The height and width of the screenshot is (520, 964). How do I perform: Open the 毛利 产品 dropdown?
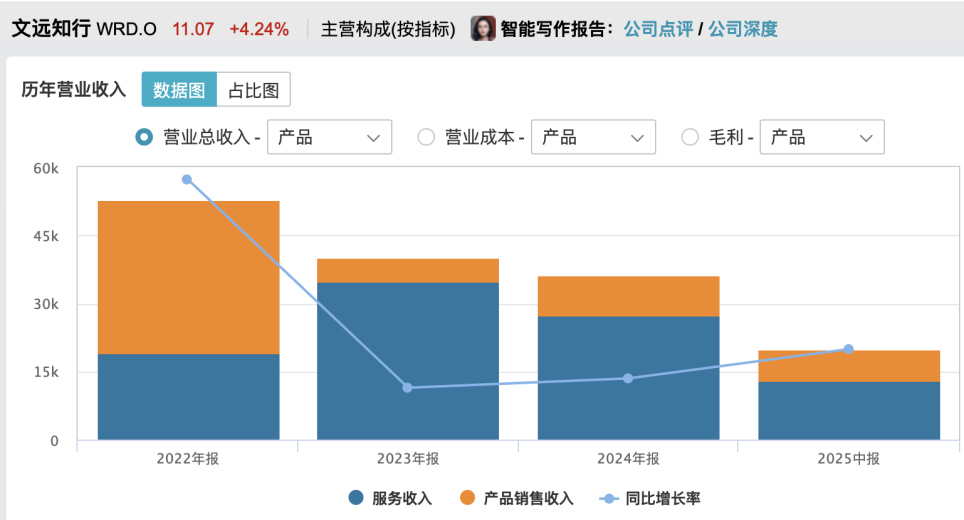(822, 137)
